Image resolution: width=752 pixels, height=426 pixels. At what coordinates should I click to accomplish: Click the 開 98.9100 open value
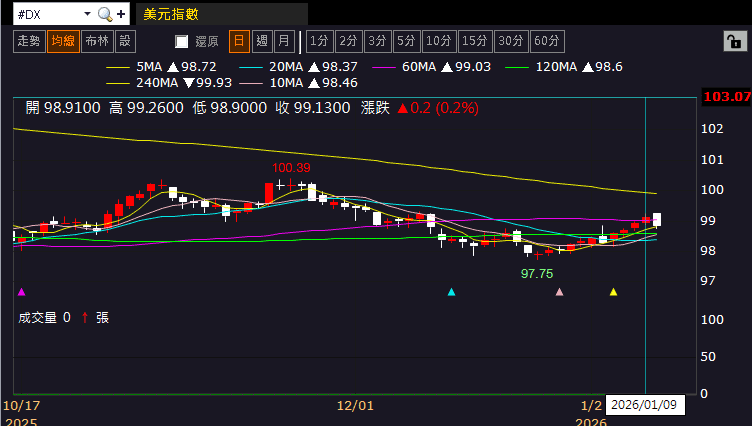(x=63, y=108)
